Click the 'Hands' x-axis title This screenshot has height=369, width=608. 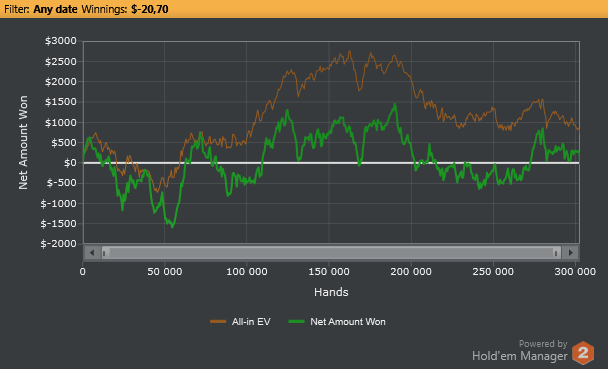click(x=331, y=292)
